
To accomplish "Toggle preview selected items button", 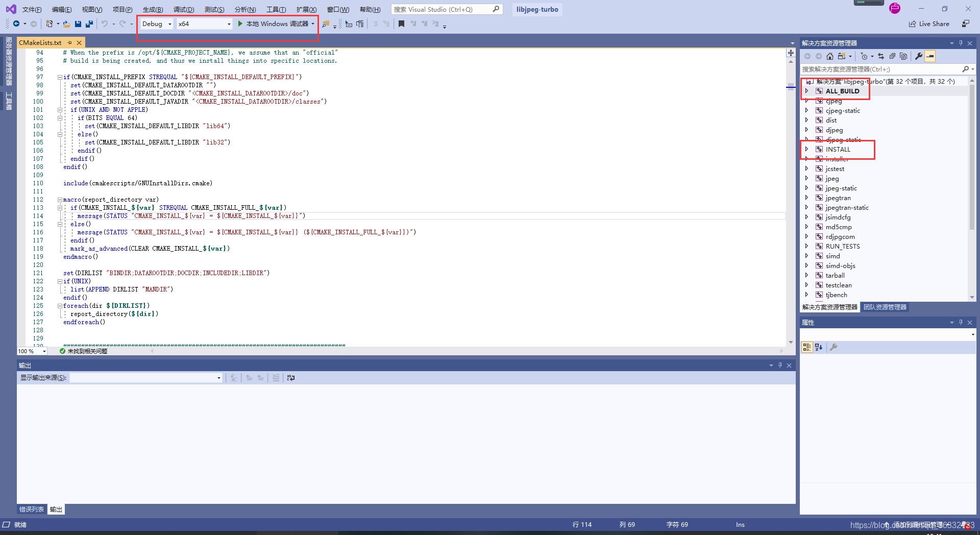I will (930, 56).
